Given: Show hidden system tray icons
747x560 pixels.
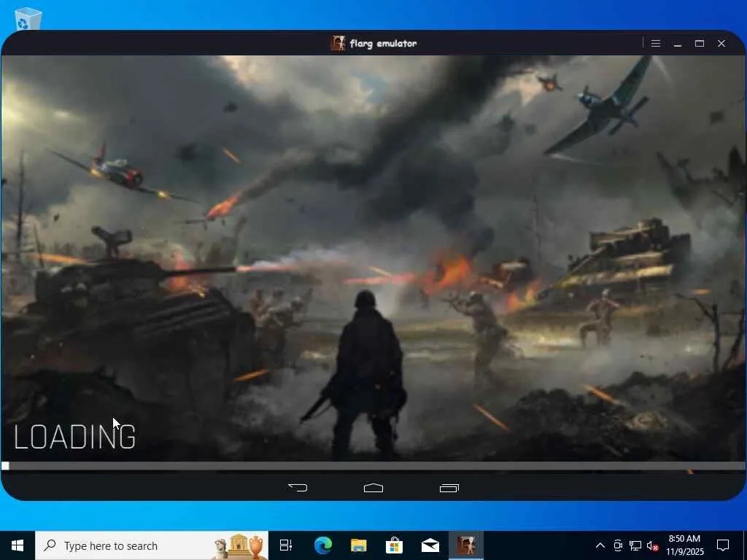Looking at the screenshot, I should (x=600, y=545).
